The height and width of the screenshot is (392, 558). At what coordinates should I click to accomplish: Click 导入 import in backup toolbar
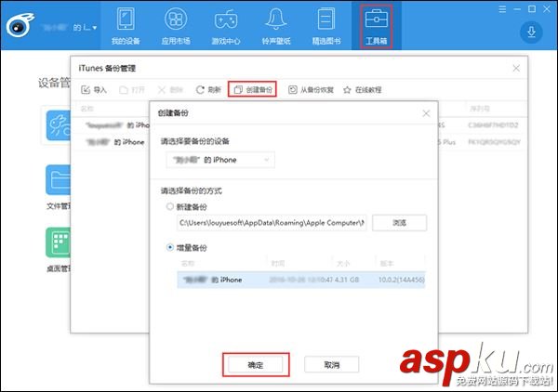click(x=94, y=90)
